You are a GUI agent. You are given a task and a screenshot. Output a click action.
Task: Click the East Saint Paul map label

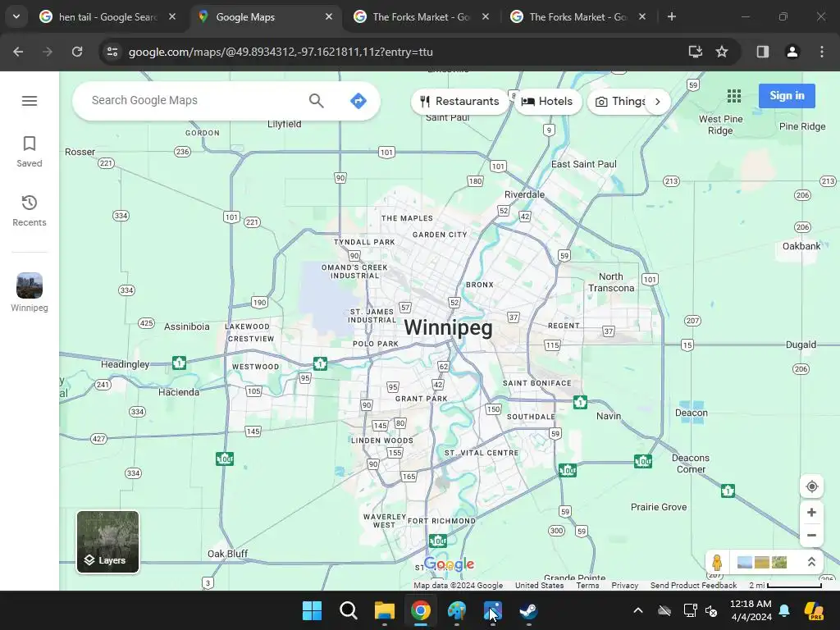click(x=583, y=164)
